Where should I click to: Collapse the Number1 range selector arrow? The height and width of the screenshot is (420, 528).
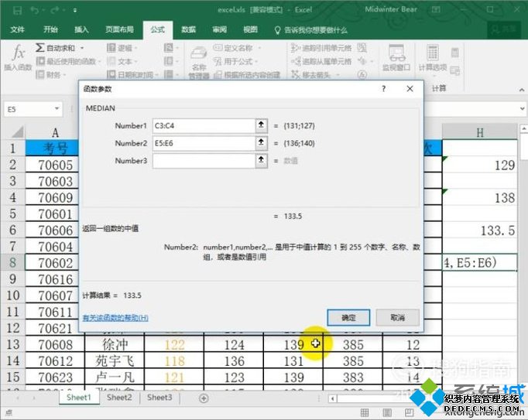click(x=261, y=125)
